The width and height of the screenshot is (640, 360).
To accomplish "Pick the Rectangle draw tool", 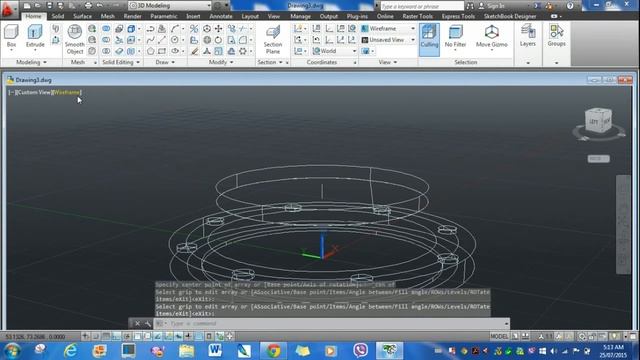I will coord(162,51).
